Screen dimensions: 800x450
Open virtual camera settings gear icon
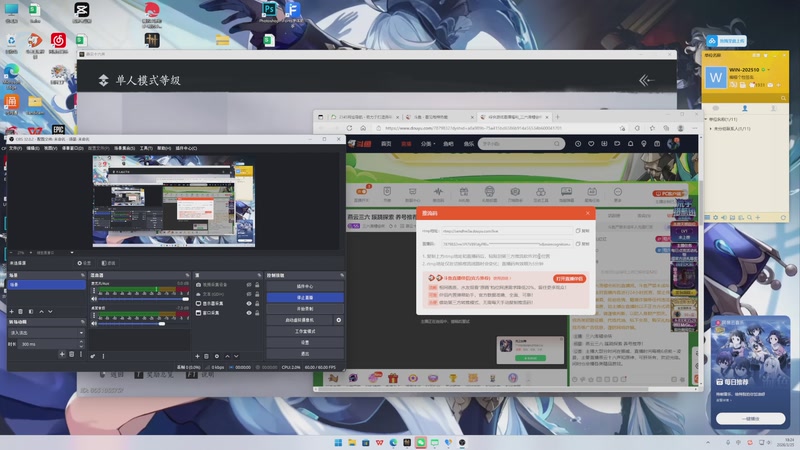[339, 320]
